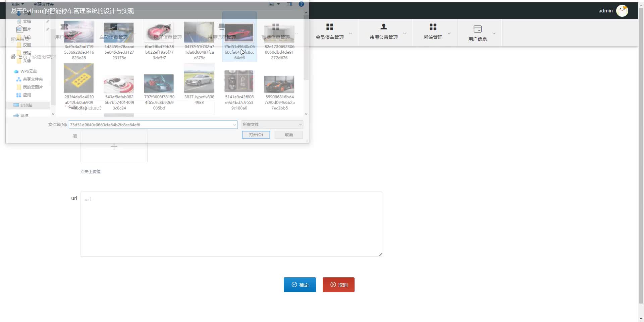The width and height of the screenshot is (644, 322).
Task: Select highlighted file thumbnail 75d51d9640c06
Action: 239,33
